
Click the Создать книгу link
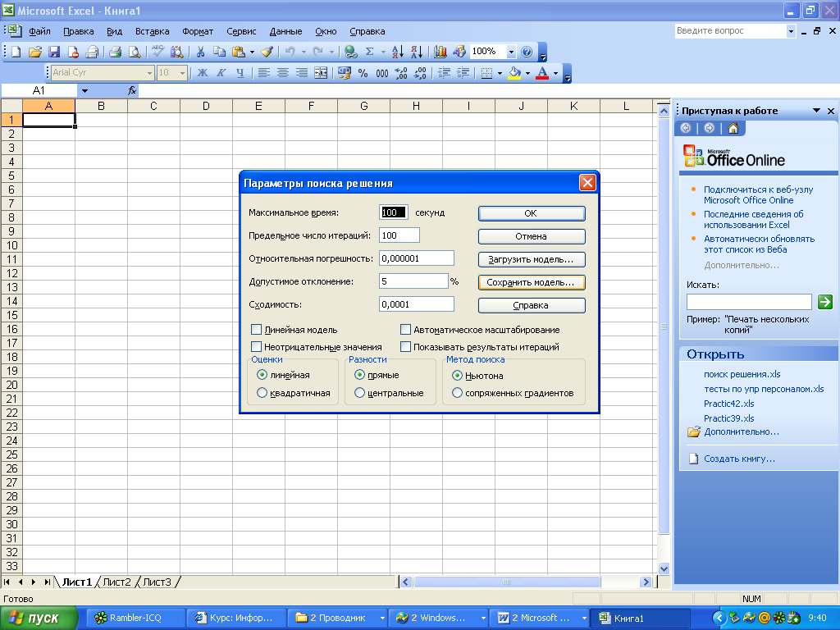tap(739, 459)
